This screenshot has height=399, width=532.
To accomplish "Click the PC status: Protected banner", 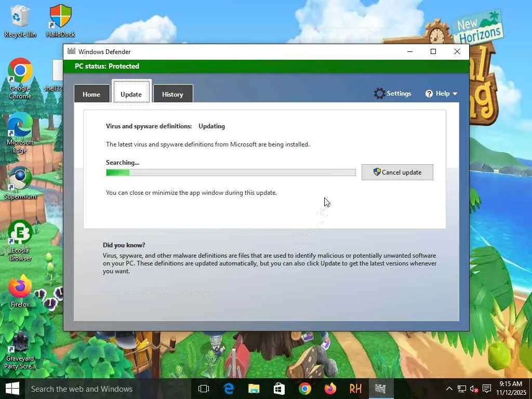I will 267,66.
